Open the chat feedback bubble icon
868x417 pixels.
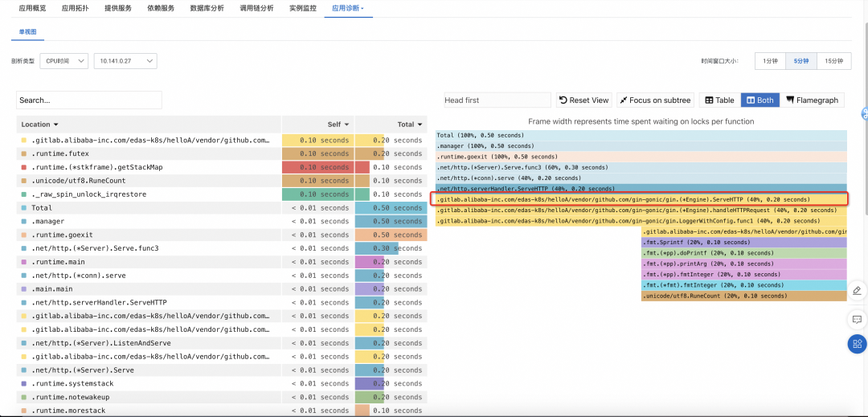pyautogui.click(x=857, y=318)
